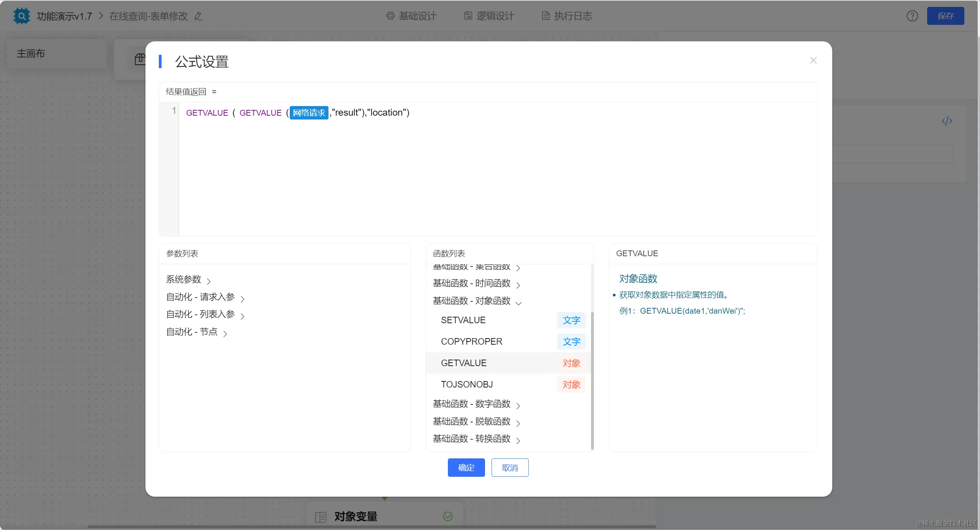Image resolution: width=980 pixels, height=530 pixels.
Task: Click the code view brackets icon
Action: click(x=947, y=121)
